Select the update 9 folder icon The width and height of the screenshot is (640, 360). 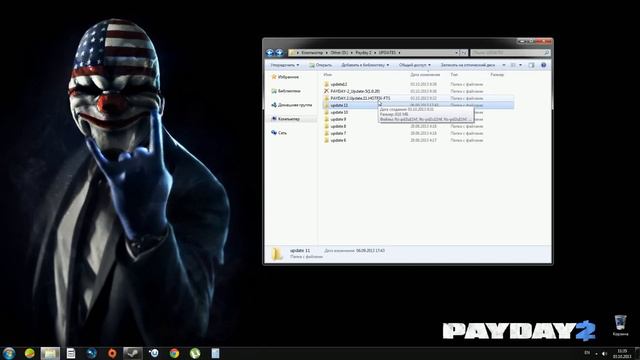[326, 119]
